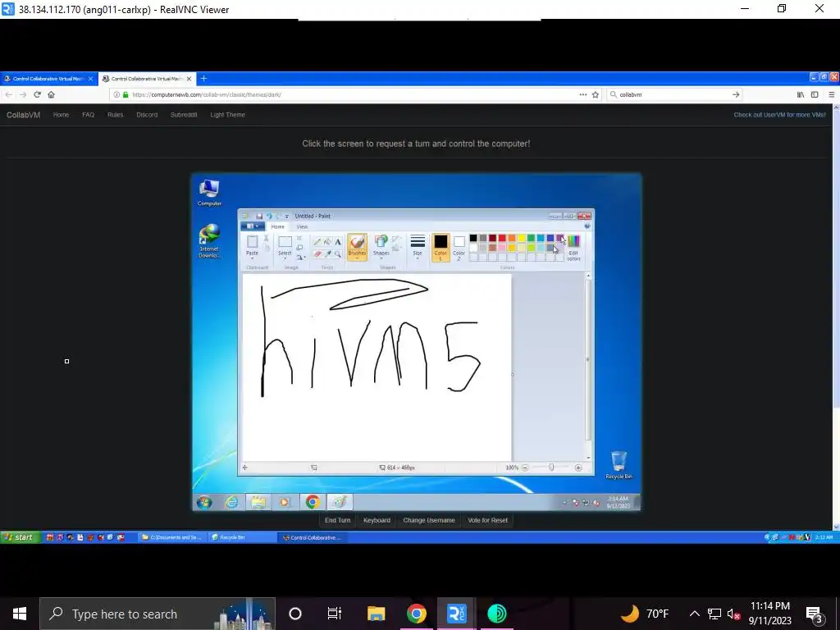Pick the yellow swatch in Paint palette

(521, 238)
